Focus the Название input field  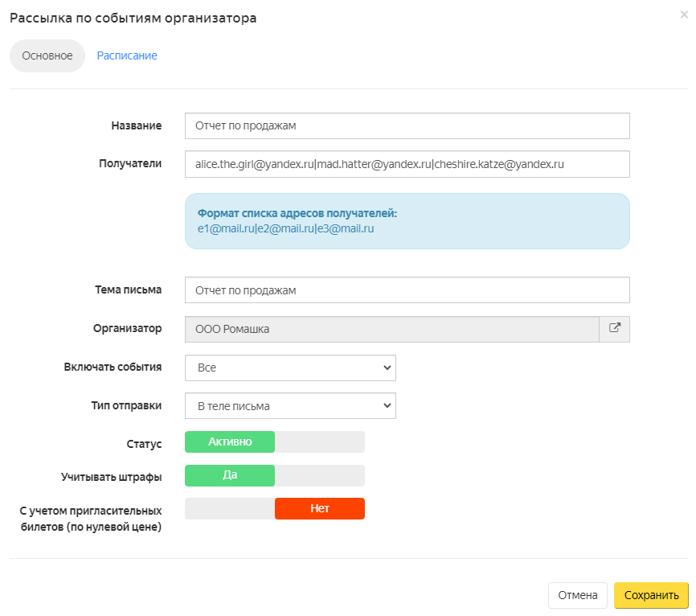pos(407,125)
